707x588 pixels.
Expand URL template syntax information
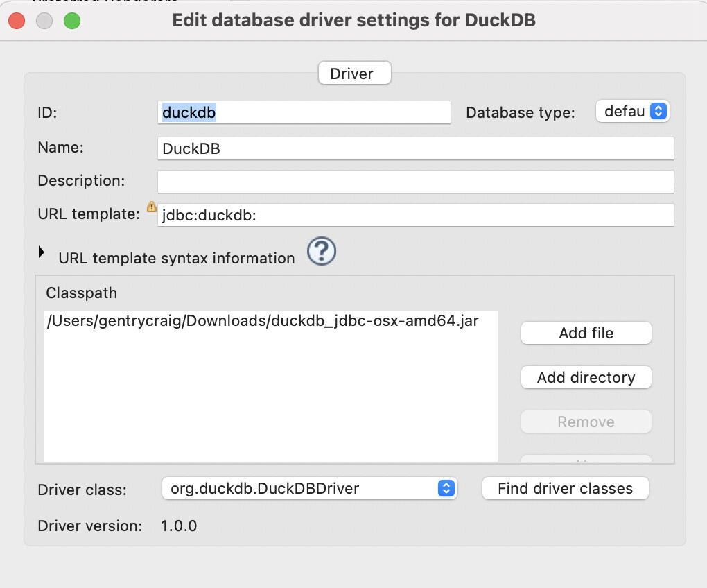click(42, 252)
